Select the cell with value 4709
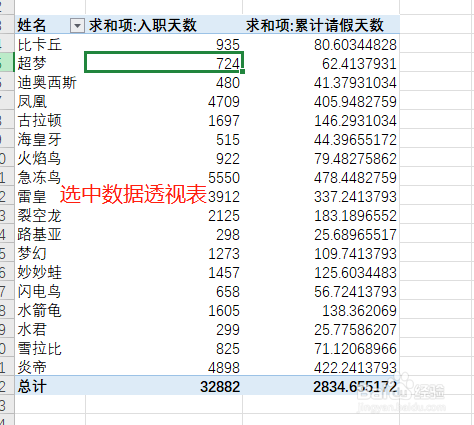Image resolution: width=474 pixels, height=425 pixels. (x=164, y=101)
